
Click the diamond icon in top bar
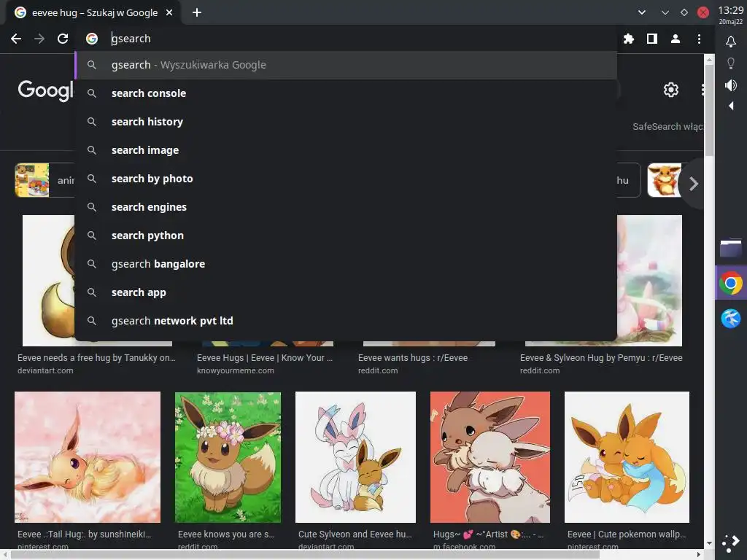click(x=684, y=12)
